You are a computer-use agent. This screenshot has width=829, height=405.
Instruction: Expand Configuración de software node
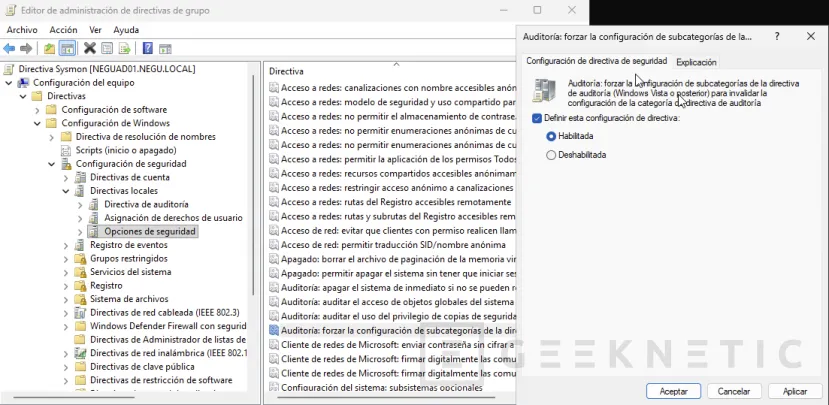[37, 110]
